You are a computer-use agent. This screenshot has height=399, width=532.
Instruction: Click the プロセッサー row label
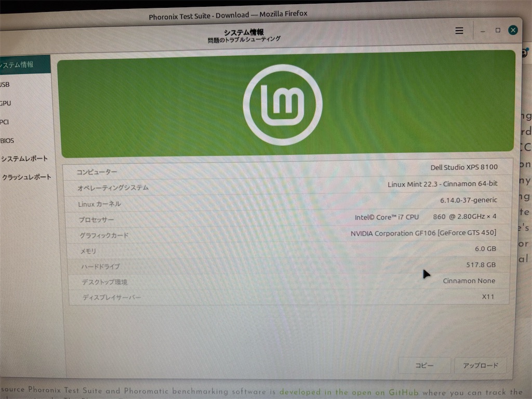[x=96, y=220]
